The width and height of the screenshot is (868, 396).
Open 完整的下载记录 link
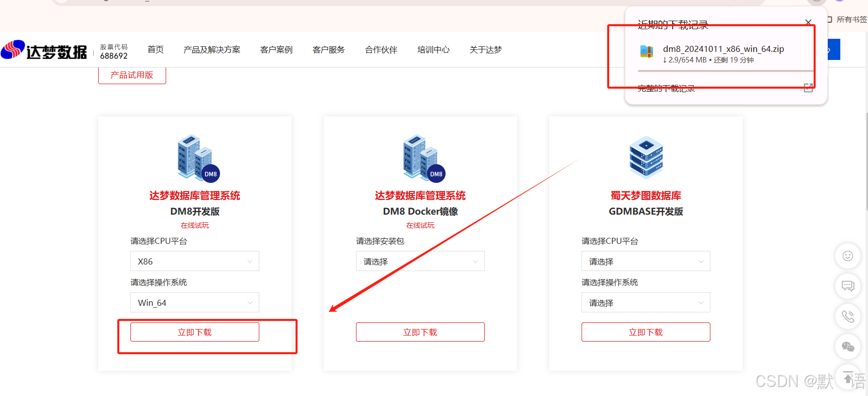666,88
